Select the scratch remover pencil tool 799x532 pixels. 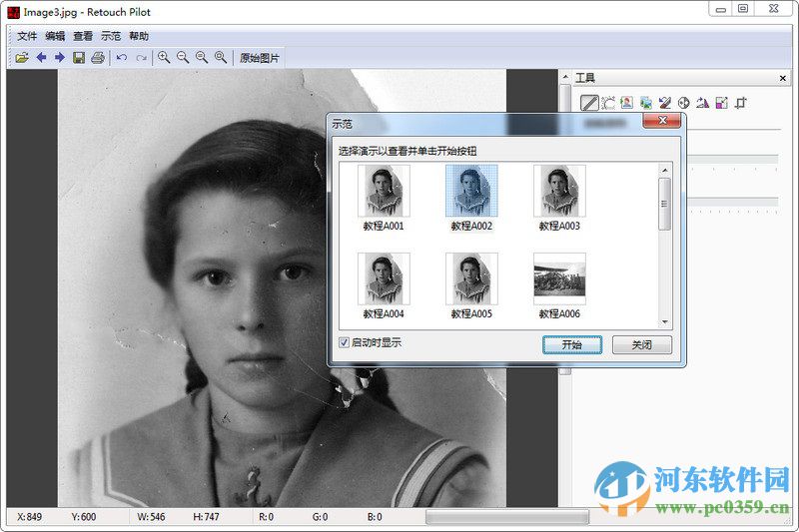point(589,103)
